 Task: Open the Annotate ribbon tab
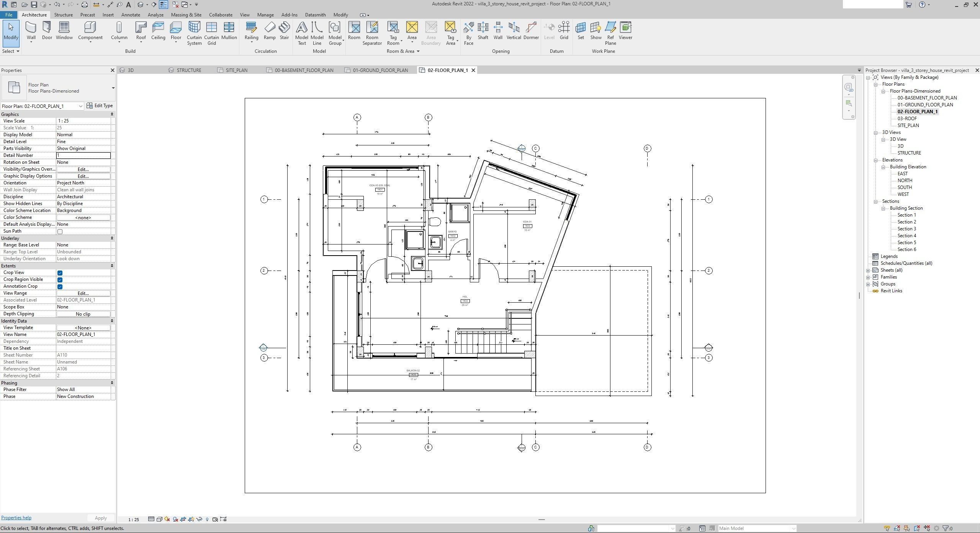[130, 15]
